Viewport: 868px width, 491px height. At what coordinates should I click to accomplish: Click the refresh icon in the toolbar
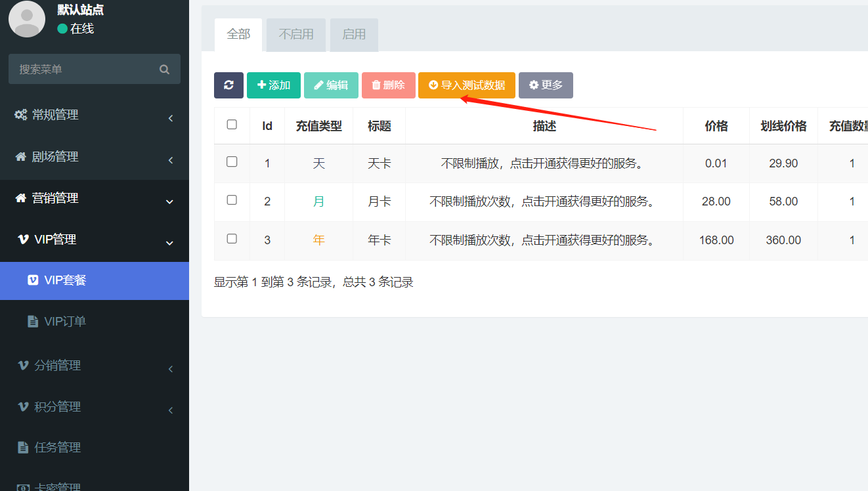pyautogui.click(x=228, y=85)
